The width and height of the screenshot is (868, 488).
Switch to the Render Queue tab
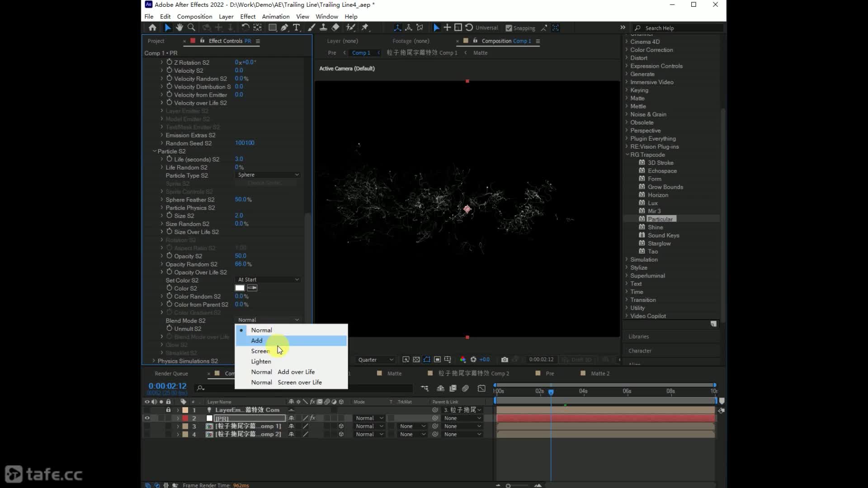(x=171, y=374)
